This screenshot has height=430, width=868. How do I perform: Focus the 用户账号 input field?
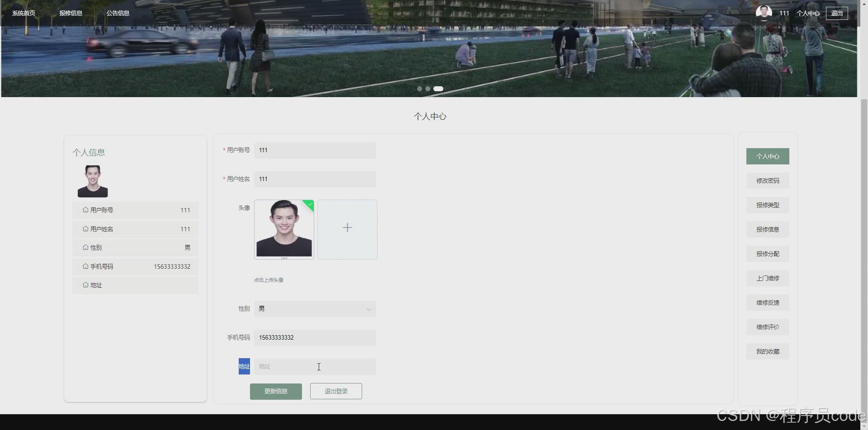point(315,150)
